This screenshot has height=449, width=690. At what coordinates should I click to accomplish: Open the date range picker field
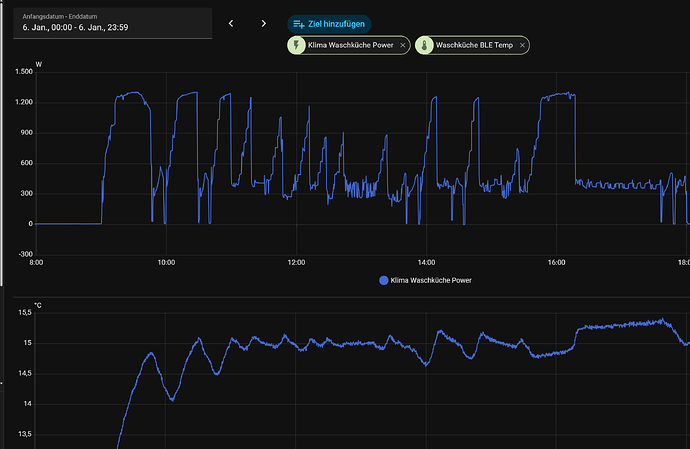112,23
